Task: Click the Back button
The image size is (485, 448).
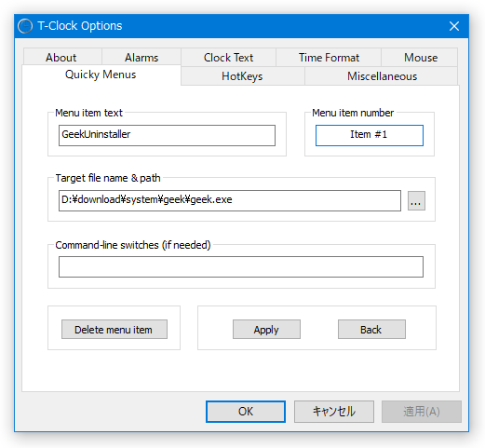Action: (x=371, y=330)
